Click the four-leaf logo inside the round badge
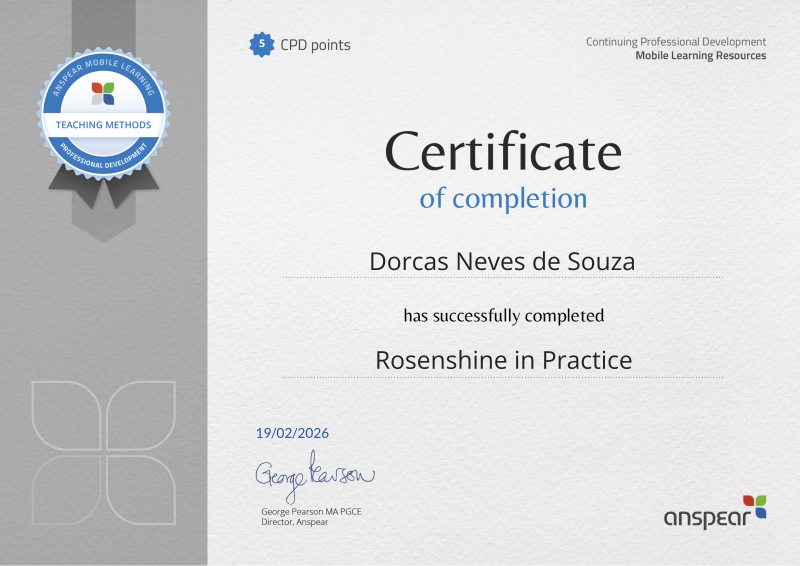 [x=103, y=93]
